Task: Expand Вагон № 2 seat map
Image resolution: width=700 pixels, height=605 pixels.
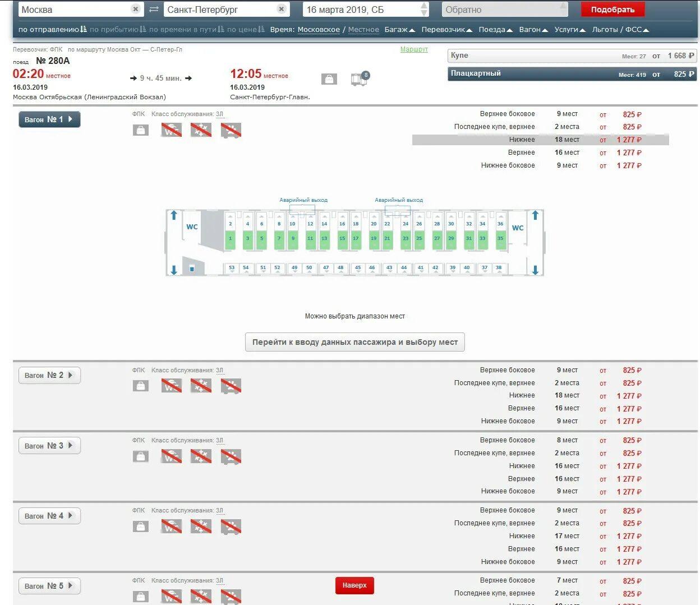Action: pyautogui.click(x=49, y=375)
